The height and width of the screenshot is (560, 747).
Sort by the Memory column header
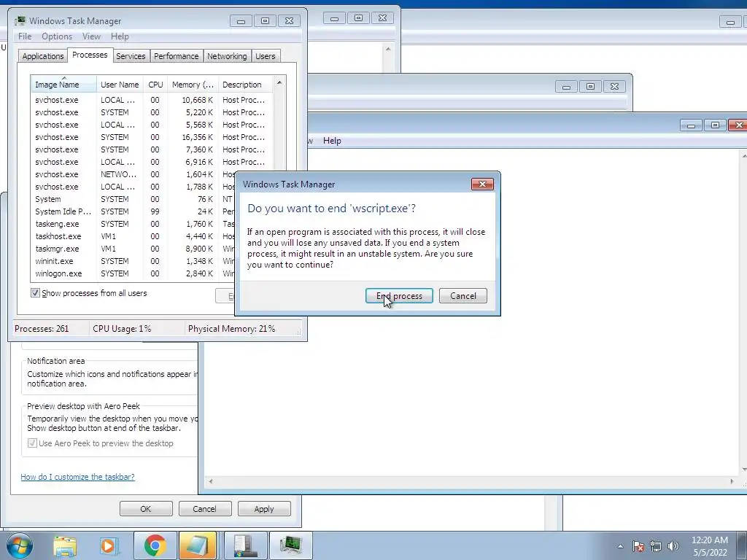click(x=193, y=85)
